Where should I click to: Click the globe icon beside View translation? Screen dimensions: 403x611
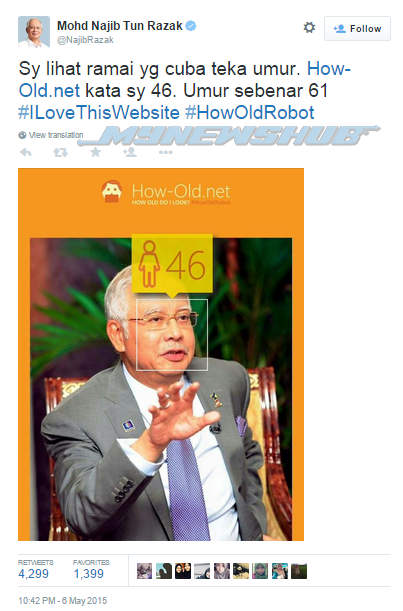22,135
